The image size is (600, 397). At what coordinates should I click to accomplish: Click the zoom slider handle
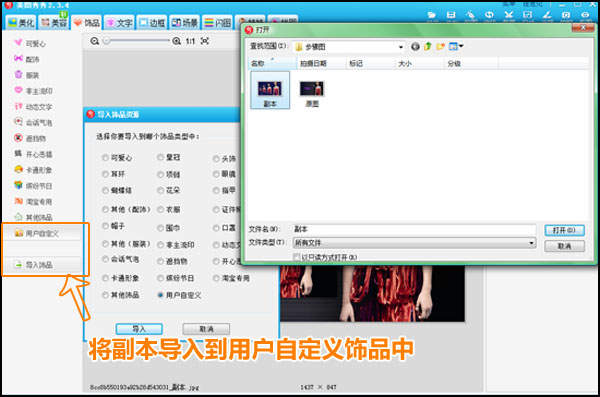click(107, 41)
